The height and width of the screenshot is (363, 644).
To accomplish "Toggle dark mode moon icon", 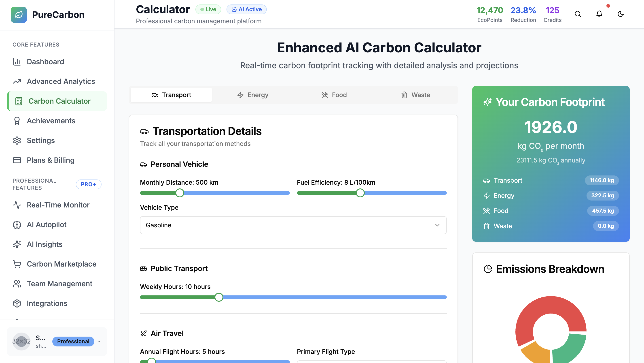I will tap(621, 14).
